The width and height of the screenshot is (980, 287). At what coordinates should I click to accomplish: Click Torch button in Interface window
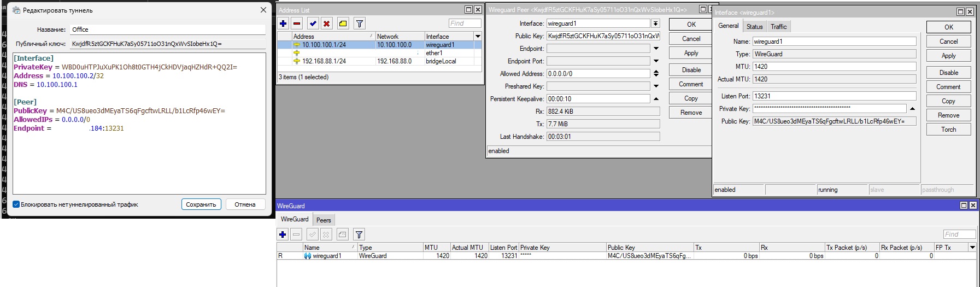coord(948,130)
